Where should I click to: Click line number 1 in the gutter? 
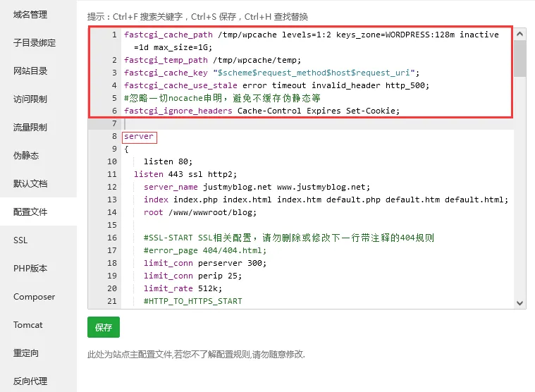[x=114, y=35]
